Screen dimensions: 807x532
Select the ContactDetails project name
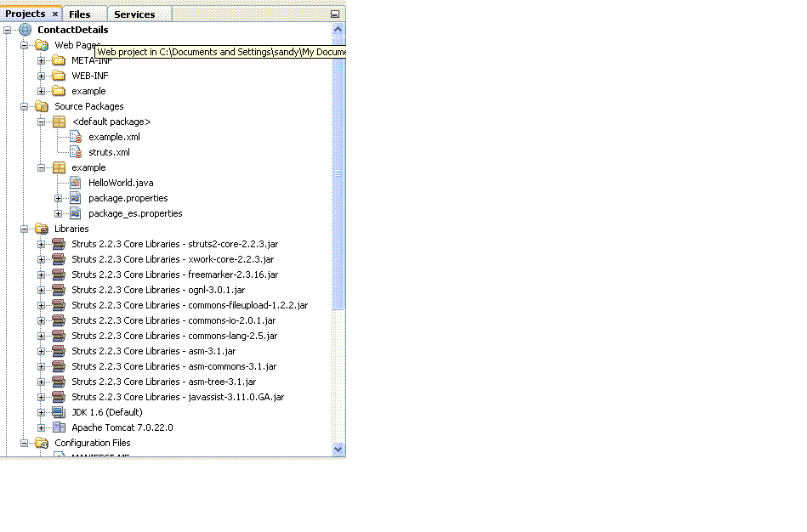pos(72,30)
